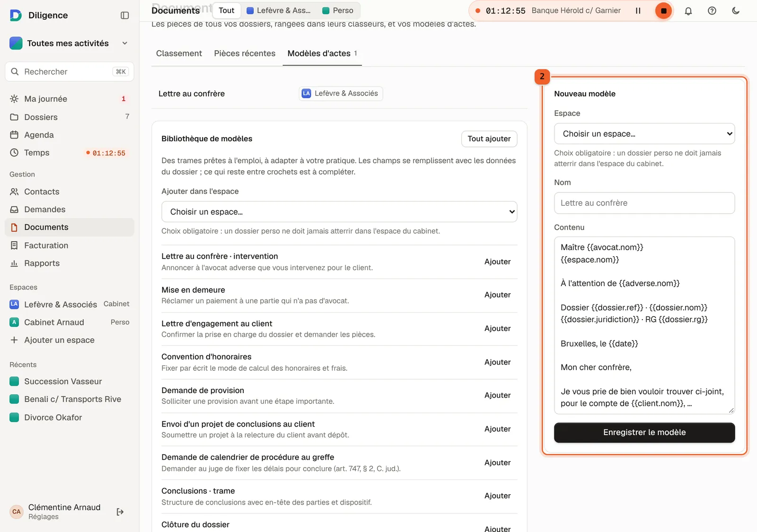Focus the Nom input field
This screenshot has height=532, width=757.
pos(644,203)
